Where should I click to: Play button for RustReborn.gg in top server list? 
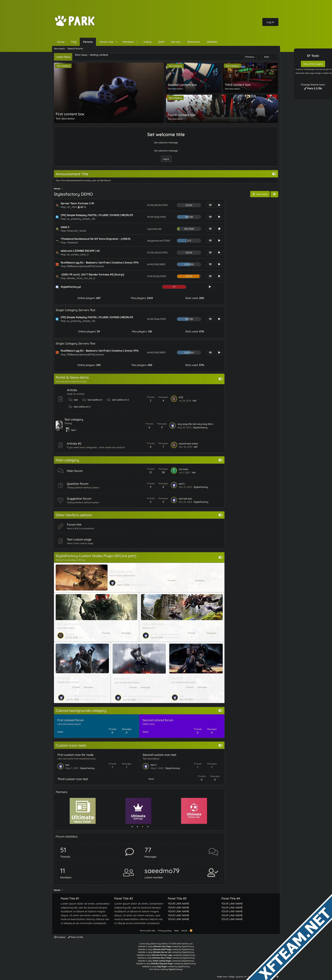219,264
